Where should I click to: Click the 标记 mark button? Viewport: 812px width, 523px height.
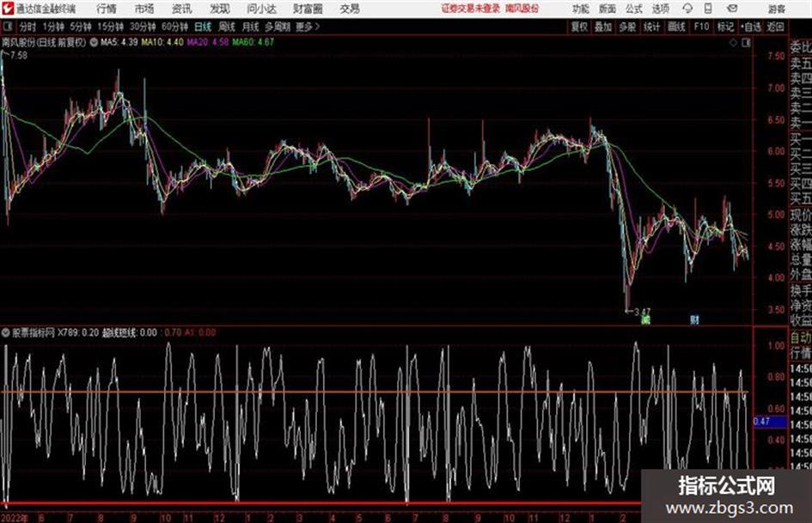tap(725, 27)
